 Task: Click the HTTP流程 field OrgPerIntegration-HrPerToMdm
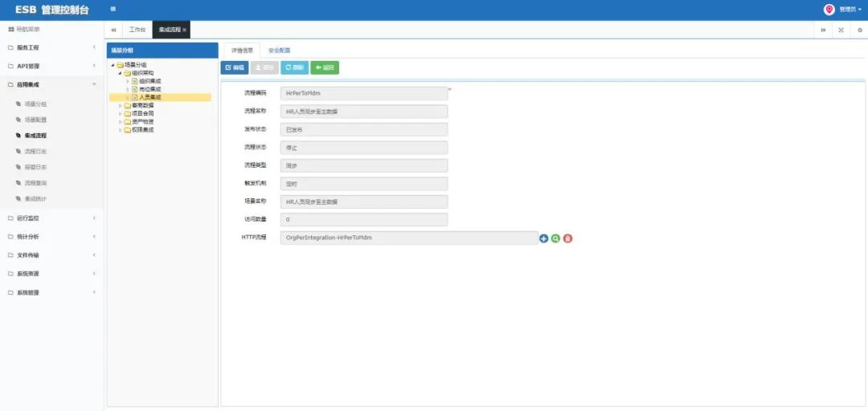point(409,238)
